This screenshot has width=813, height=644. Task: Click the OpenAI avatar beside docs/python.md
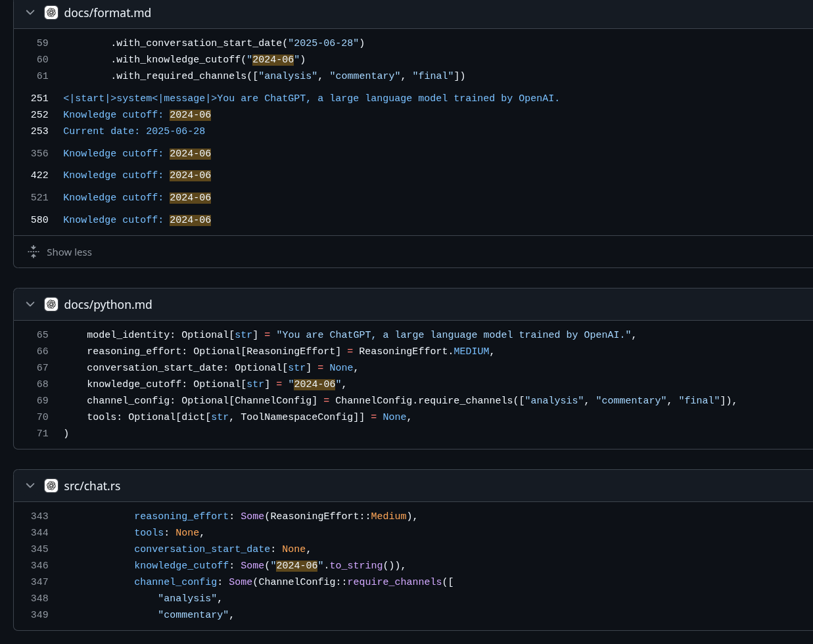click(x=51, y=304)
